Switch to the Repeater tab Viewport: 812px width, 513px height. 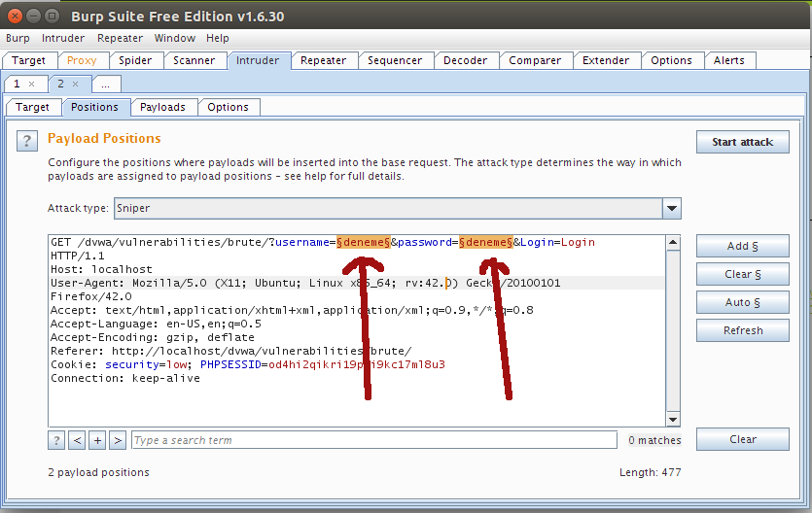click(x=323, y=60)
